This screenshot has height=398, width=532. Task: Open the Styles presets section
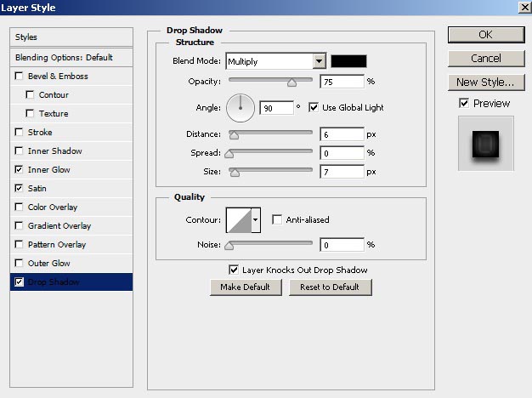[71, 37]
